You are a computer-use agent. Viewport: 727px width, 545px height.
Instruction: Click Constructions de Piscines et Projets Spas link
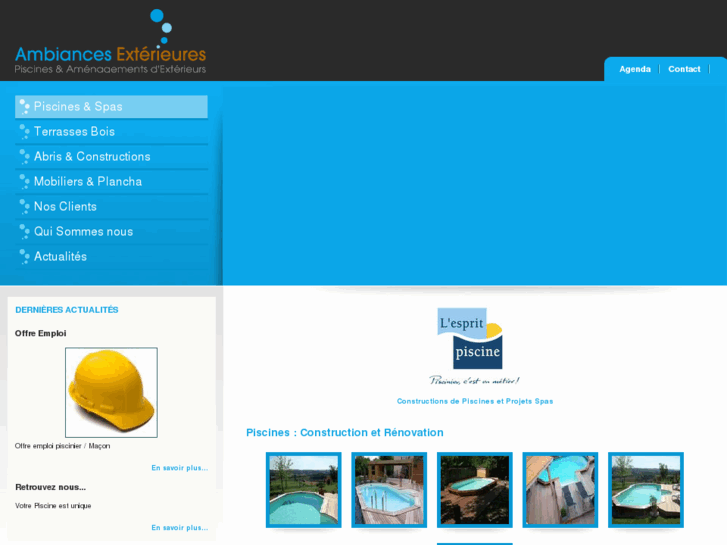475,401
